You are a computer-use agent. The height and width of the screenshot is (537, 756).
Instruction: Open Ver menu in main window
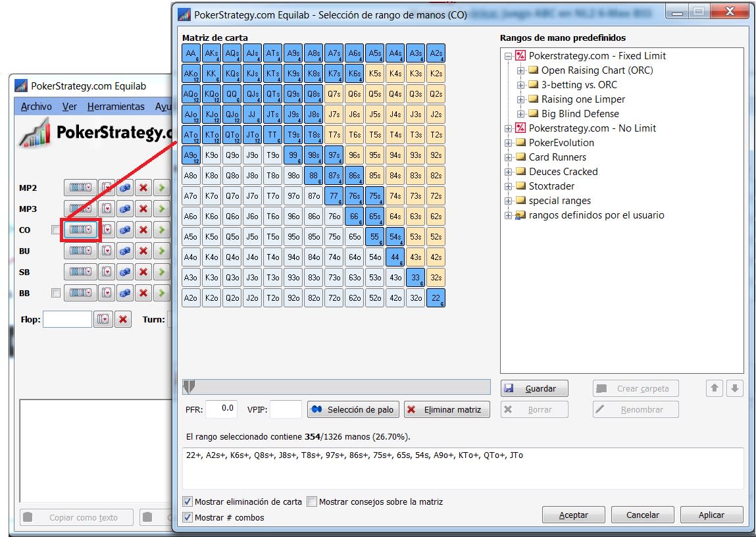[x=70, y=106]
